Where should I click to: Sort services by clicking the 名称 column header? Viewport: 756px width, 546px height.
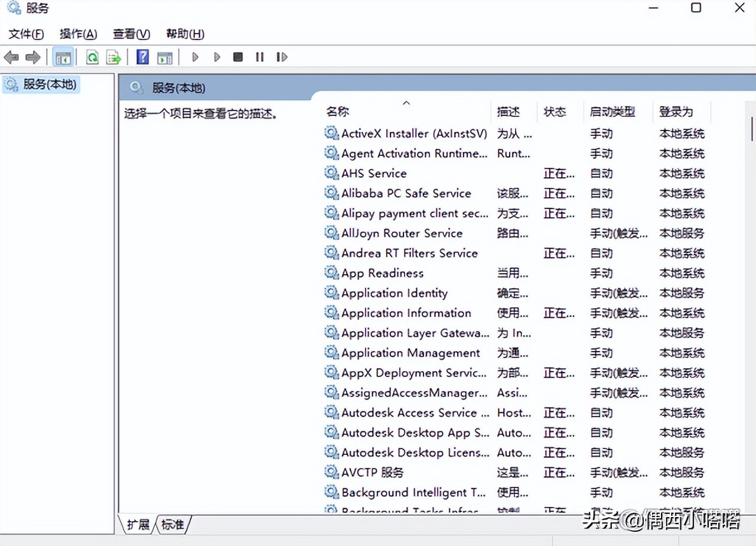click(x=337, y=111)
